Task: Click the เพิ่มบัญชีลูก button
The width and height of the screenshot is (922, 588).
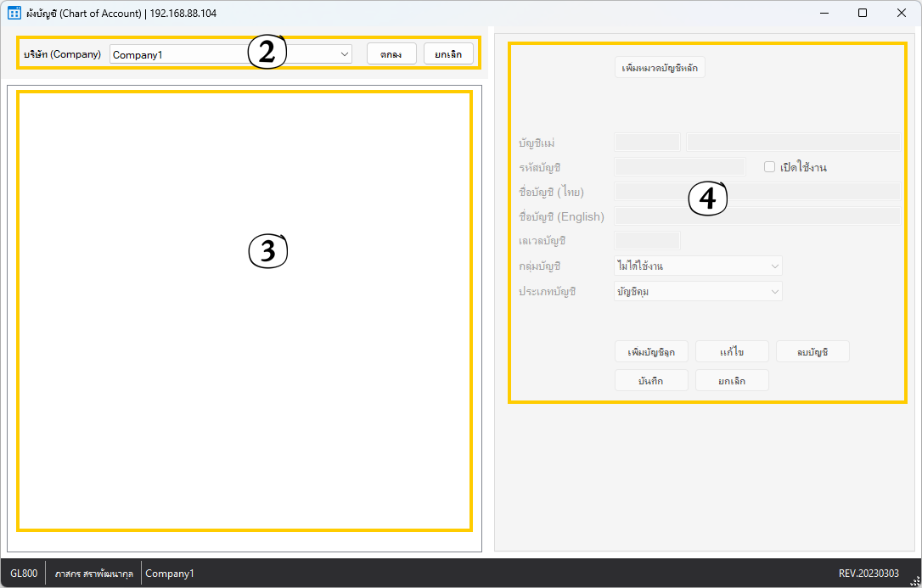Action: 651,352
